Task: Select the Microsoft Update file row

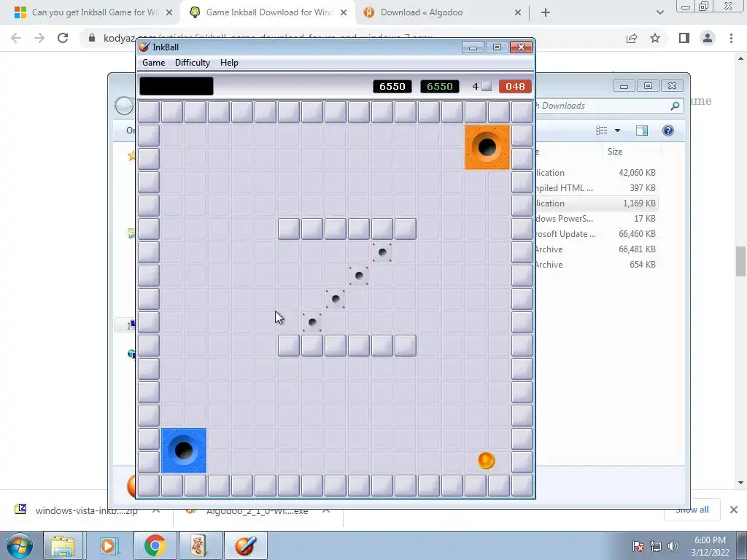Action: 595,234
